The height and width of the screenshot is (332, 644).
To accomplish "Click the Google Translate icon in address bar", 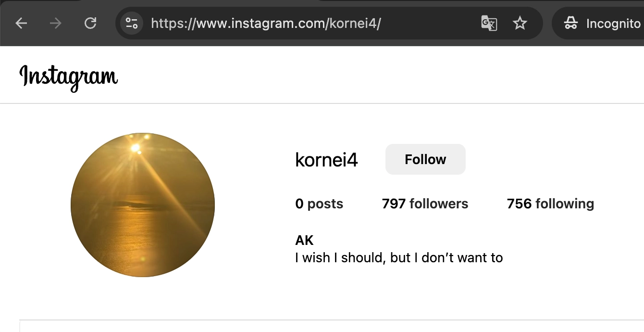I will tap(489, 23).
